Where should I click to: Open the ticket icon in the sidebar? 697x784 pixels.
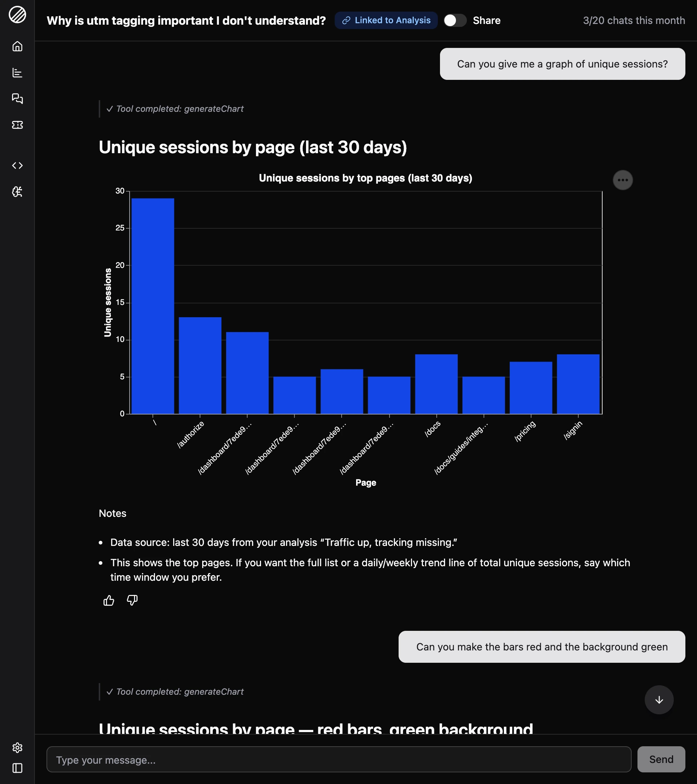pyautogui.click(x=17, y=124)
